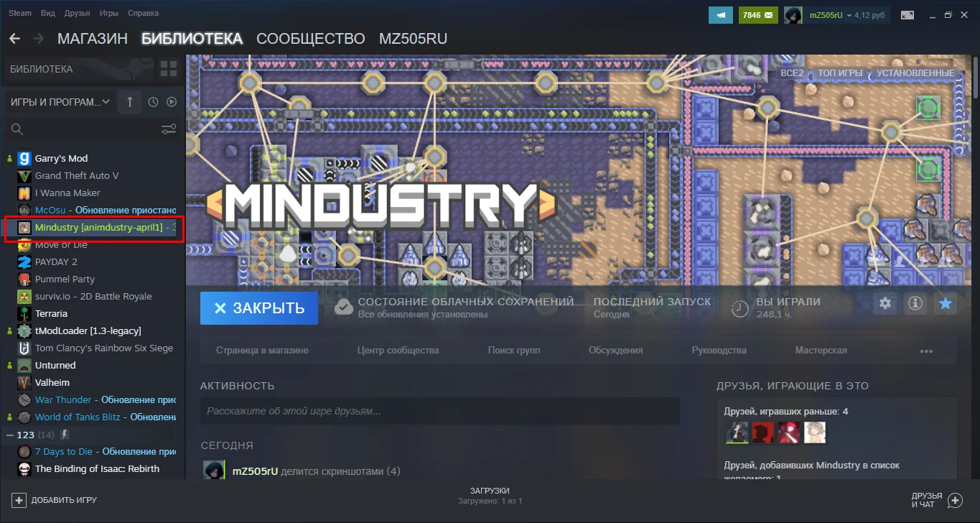Expand the ИГРЫ И ПРОГРАМ... filter dropdown
The width and height of the screenshot is (980, 523).
tap(60, 102)
